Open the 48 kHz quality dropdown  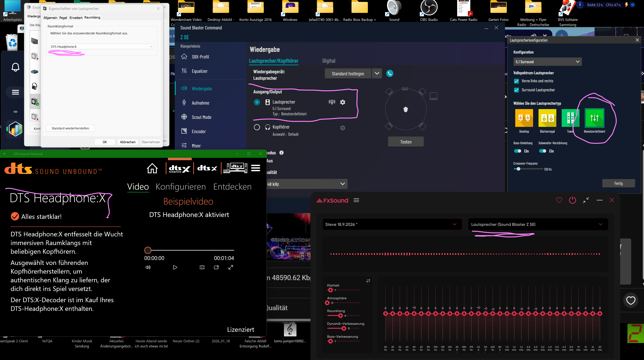point(307,184)
